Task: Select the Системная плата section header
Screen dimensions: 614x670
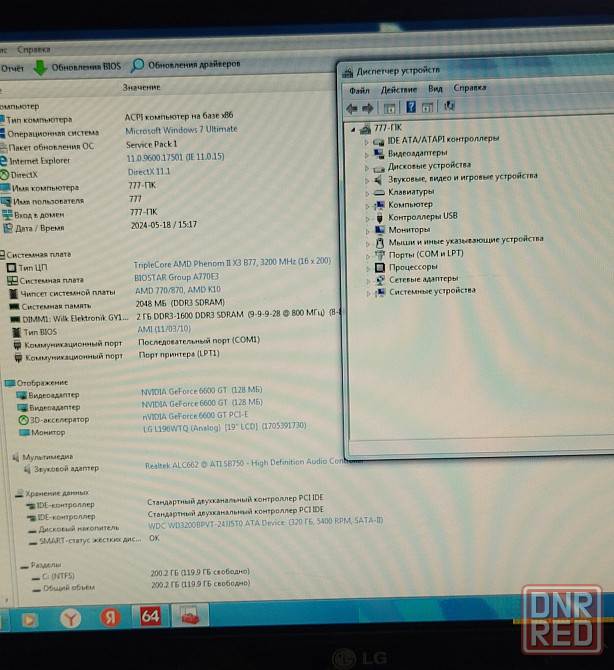Action: click(39, 255)
